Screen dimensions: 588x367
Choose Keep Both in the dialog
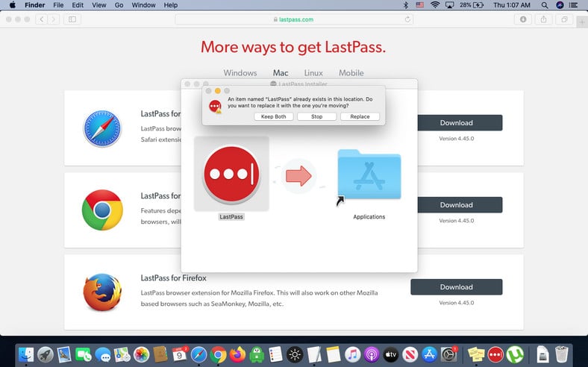click(x=273, y=116)
